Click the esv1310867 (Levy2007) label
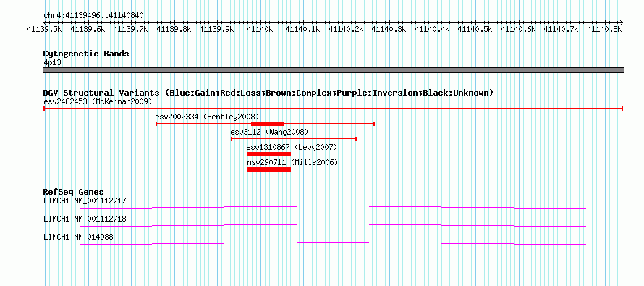Screen dimensions: 644x286 click(x=292, y=147)
